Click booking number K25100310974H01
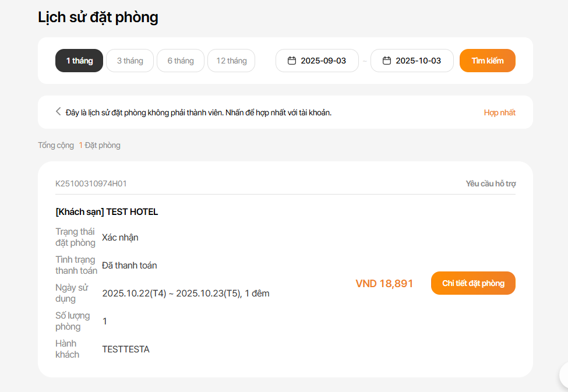Image resolution: width=568 pixels, height=392 pixels. [x=91, y=183]
